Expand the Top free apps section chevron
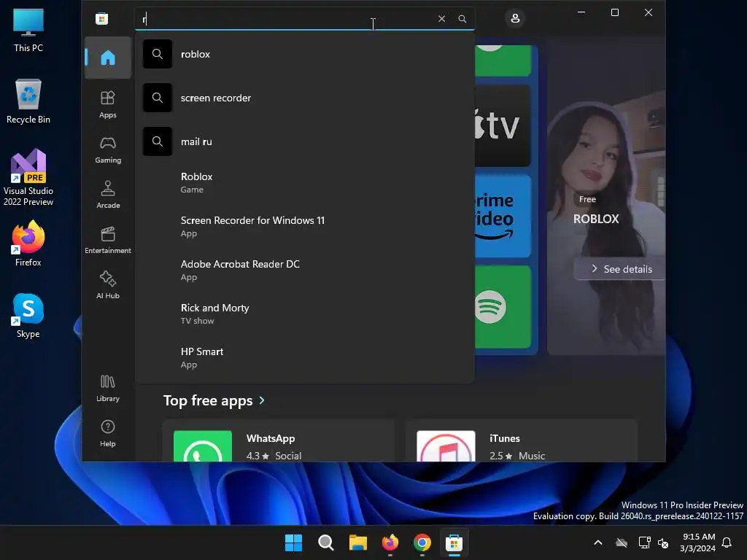Image resolution: width=747 pixels, height=560 pixels. click(x=262, y=400)
